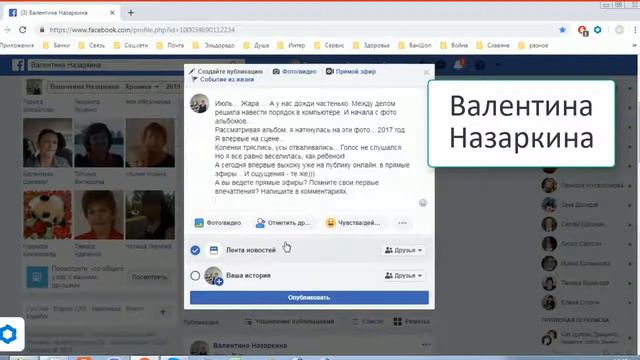Select Ваша история radio button

click(x=195, y=276)
